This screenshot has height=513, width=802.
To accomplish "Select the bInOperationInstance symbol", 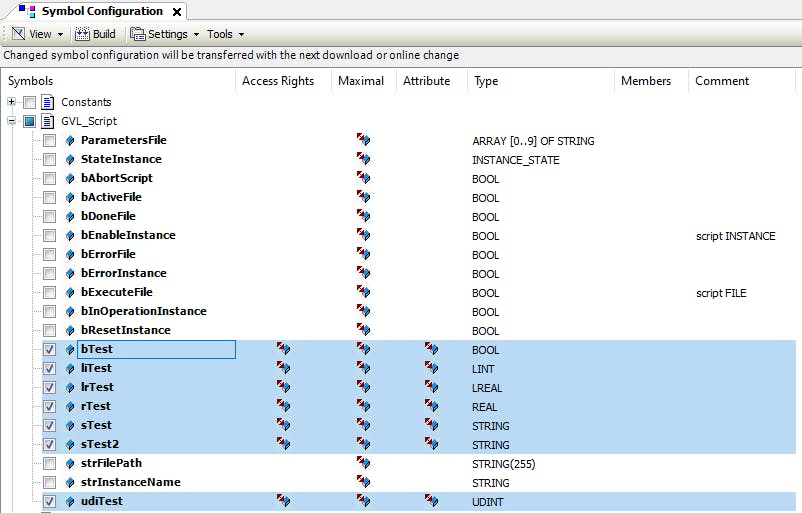I will coord(144,311).
